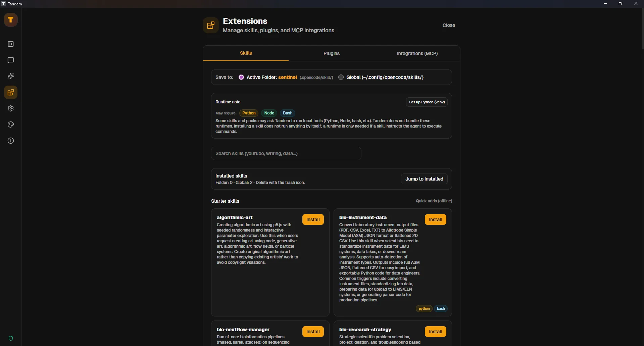The image size is (644, 346).
Task: Close the Extensions panel
Action: [x=448, y=25]
